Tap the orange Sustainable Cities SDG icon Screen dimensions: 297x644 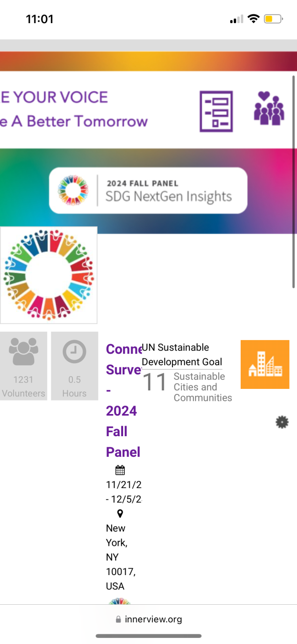pyautogui.click(x=265, y=364)
